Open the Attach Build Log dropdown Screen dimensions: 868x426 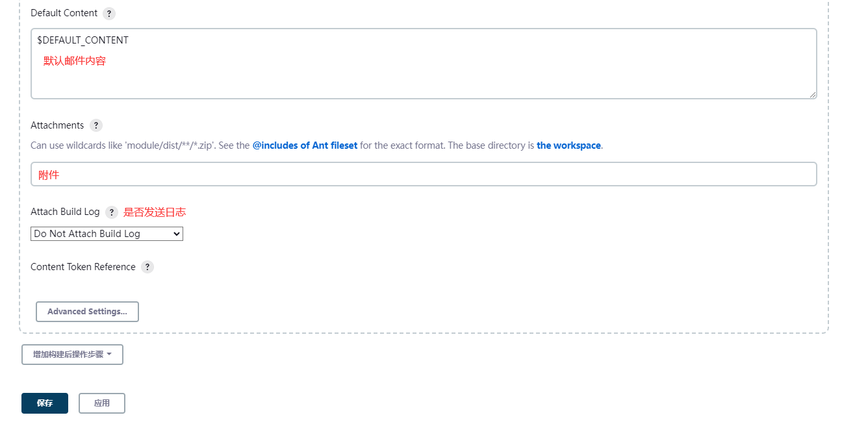107,234
